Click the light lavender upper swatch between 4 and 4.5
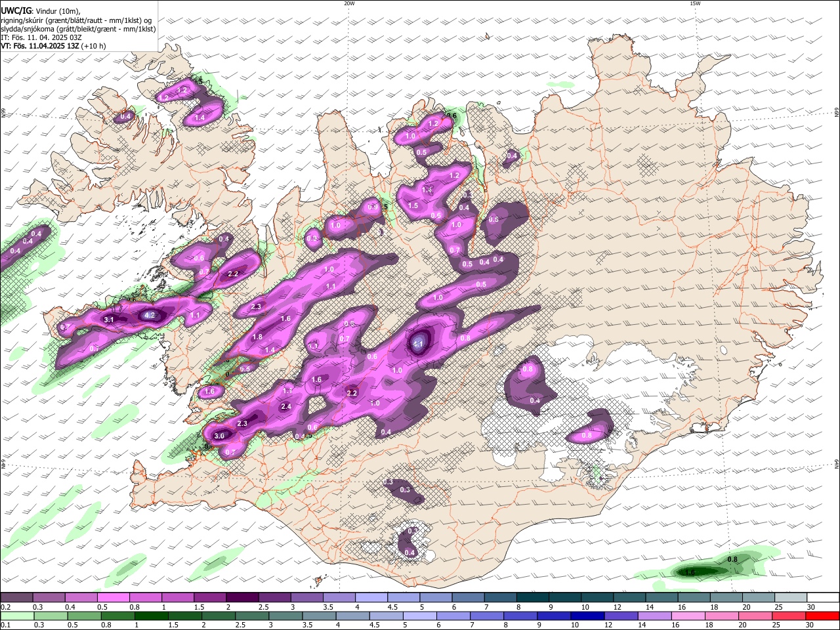Viewport: 840px width, 630px height. pyautogui.click(x=371, y=598)
